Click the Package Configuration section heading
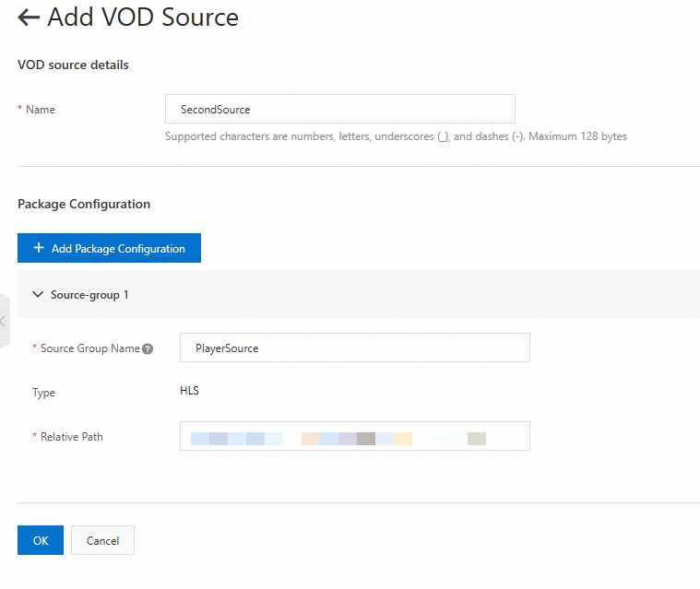Screen dimensions: 700x589 coord(84,204)
